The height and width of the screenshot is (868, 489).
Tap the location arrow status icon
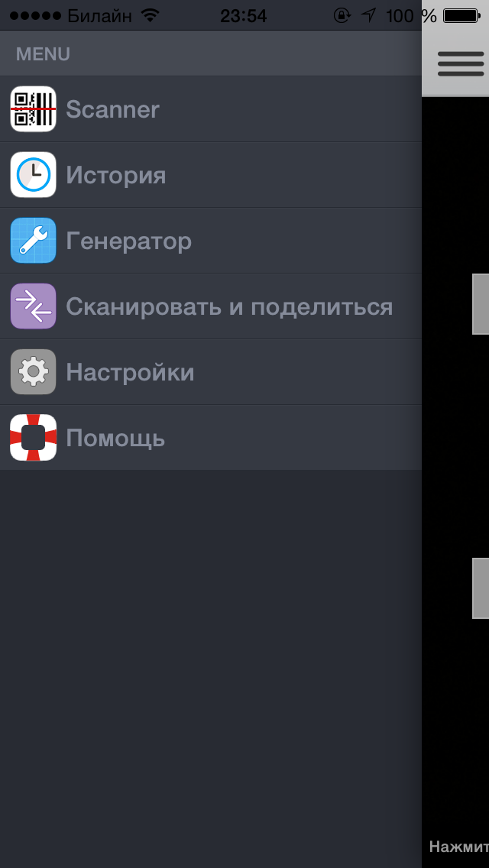coord(368,15)
